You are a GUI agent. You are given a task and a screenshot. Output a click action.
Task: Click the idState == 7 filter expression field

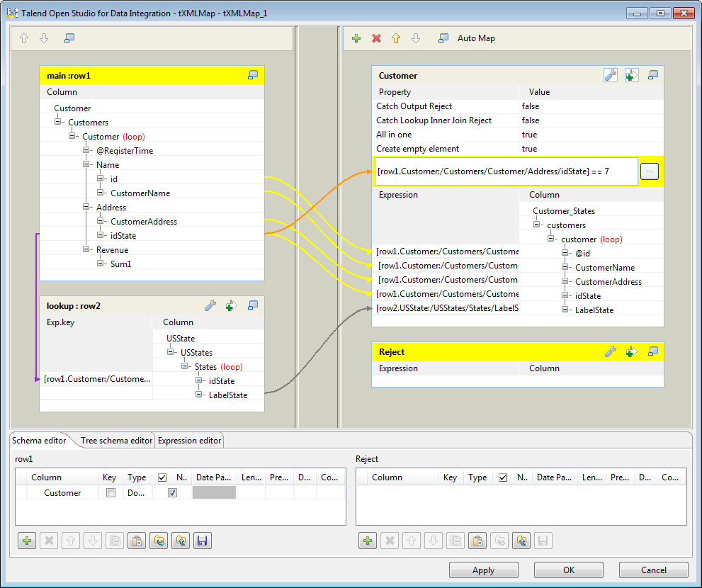(x=506, y=171)
